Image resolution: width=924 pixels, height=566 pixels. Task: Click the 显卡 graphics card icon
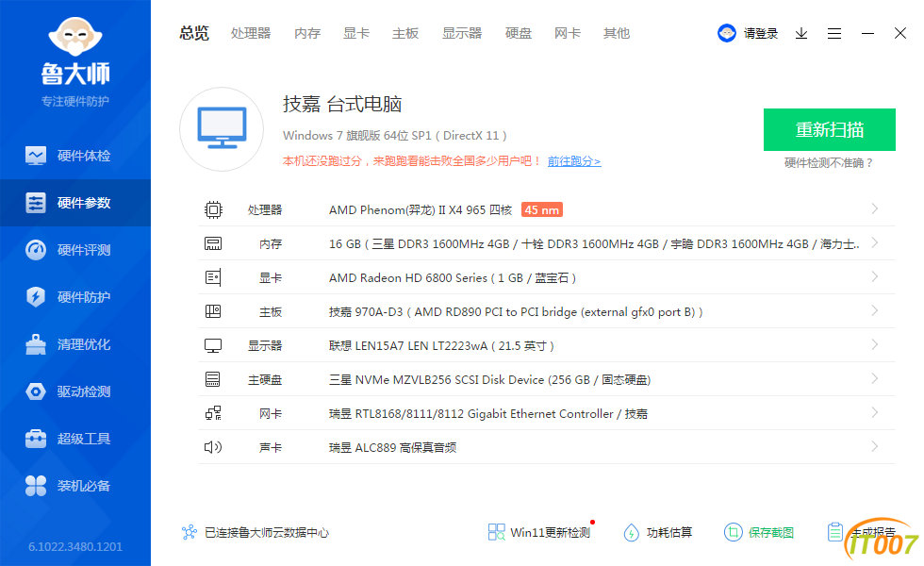coord(213,277)
